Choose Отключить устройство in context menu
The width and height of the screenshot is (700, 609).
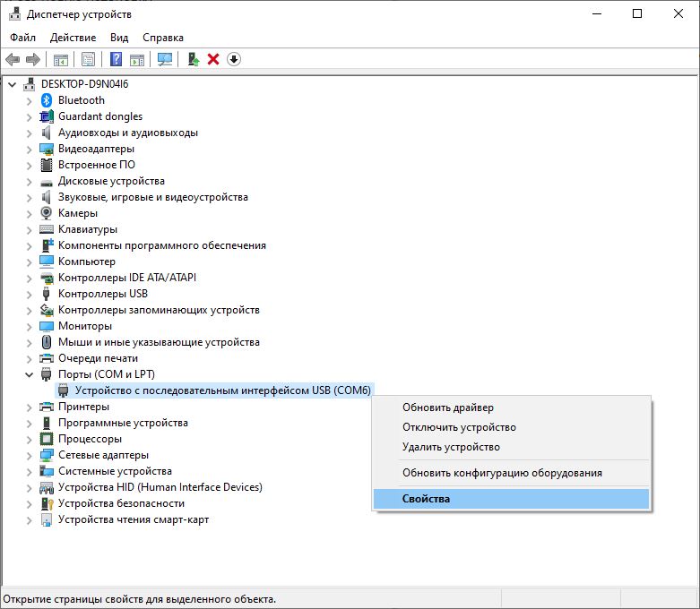point(459,427)
